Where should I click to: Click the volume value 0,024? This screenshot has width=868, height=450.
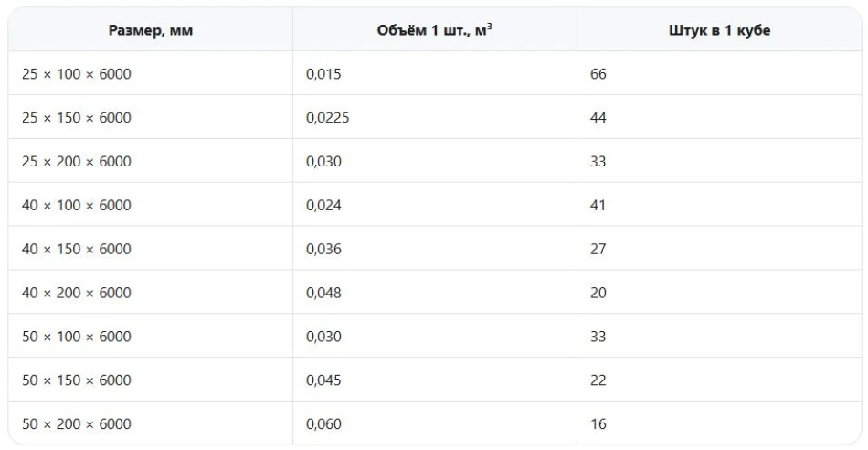(x=323, y=205)
